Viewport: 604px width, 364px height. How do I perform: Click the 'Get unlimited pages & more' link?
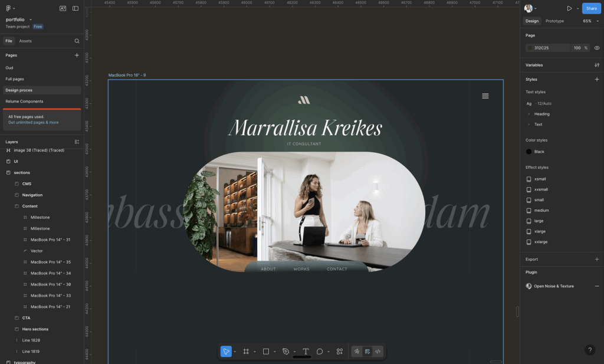[33, 123]
